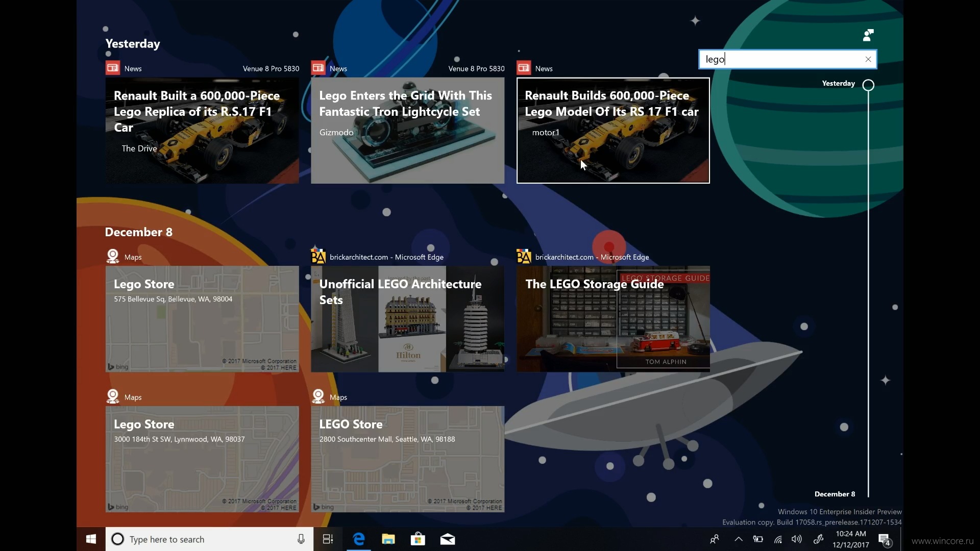Open the network Wi-Fi tray icon

(778, 539)
